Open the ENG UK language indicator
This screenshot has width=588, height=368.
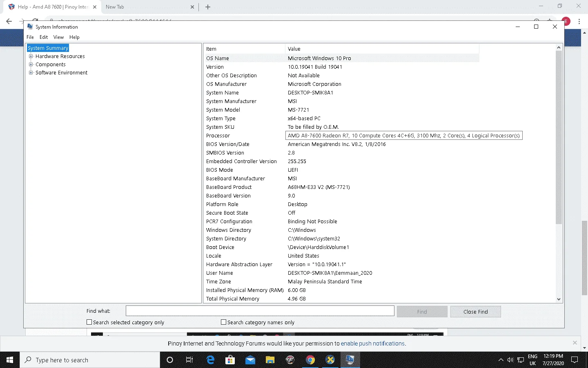point(532,360)
